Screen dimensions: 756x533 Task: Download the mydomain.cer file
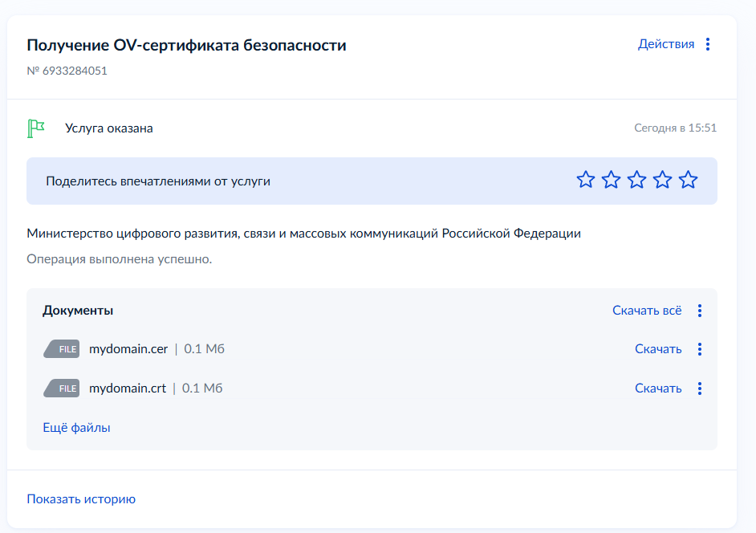click(658, 349)
